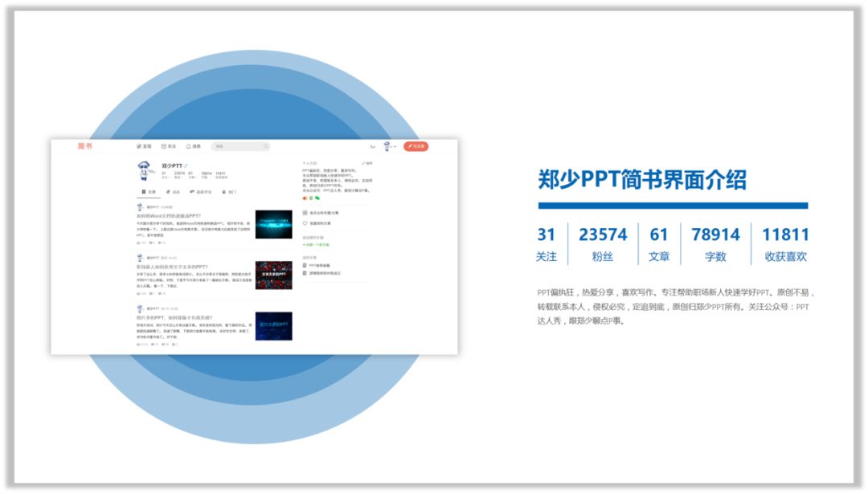Open article 职场新人如何处理文字太多的PPT?
The width and height of the screenshot is (868, 494).
pos(172,267)
